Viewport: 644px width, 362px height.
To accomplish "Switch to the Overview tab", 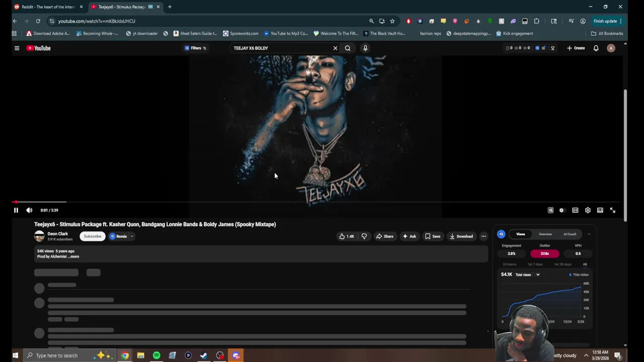I will pos(545,234).
